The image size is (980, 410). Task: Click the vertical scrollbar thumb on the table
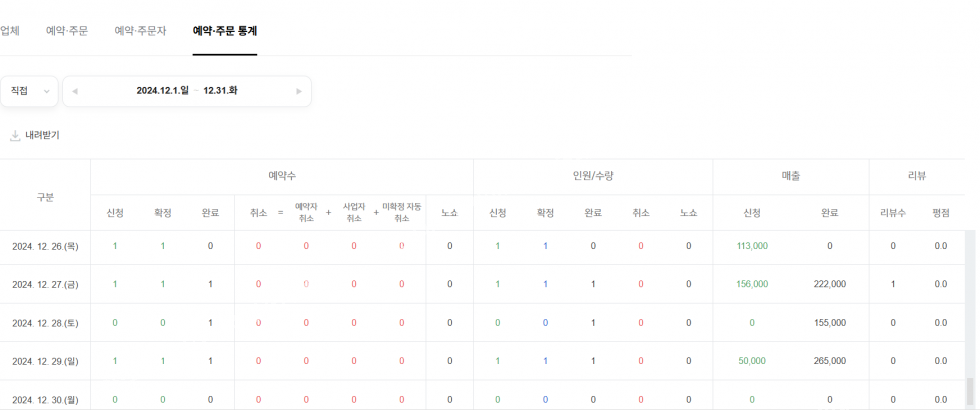[969, 388]
